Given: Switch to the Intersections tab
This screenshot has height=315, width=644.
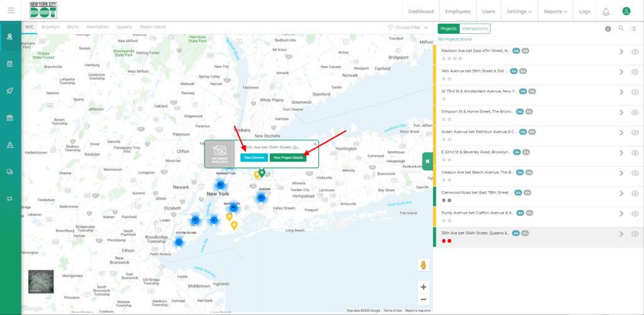Looking at the screenshot, I should pos(474,29).
